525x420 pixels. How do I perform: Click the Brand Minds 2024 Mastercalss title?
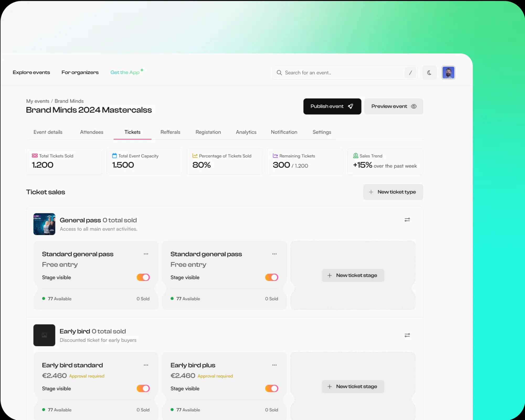click(89, 110)
